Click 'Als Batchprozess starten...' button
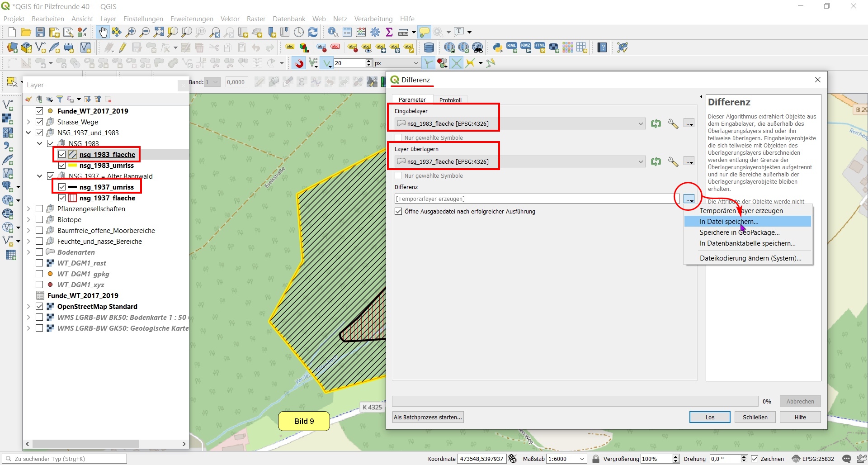The height and width of the screenshot is (465, 868). [428, 417]
